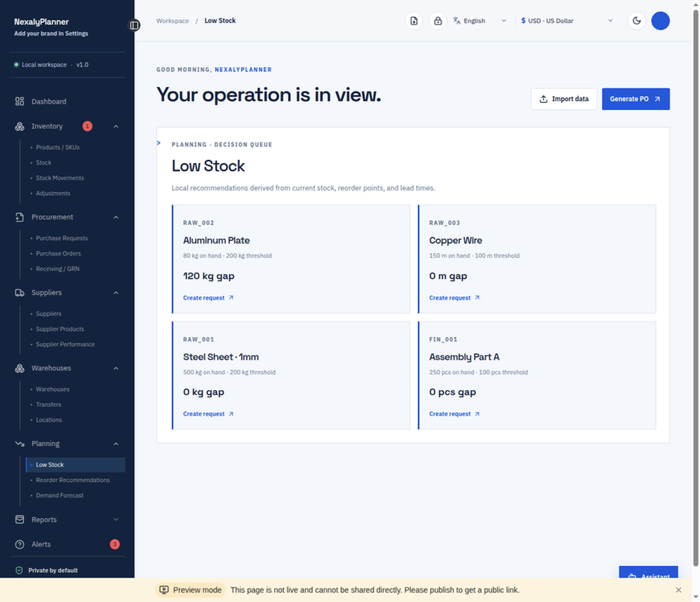Open Reorder Recommendations
This screenshot has width=700, height=602.
[x=73, y=480]
